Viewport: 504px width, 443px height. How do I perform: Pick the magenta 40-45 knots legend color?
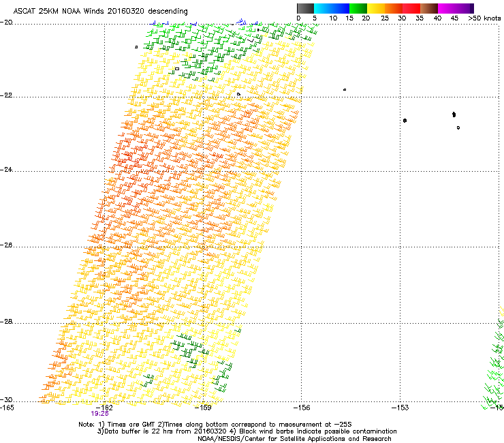coord(447,8)
